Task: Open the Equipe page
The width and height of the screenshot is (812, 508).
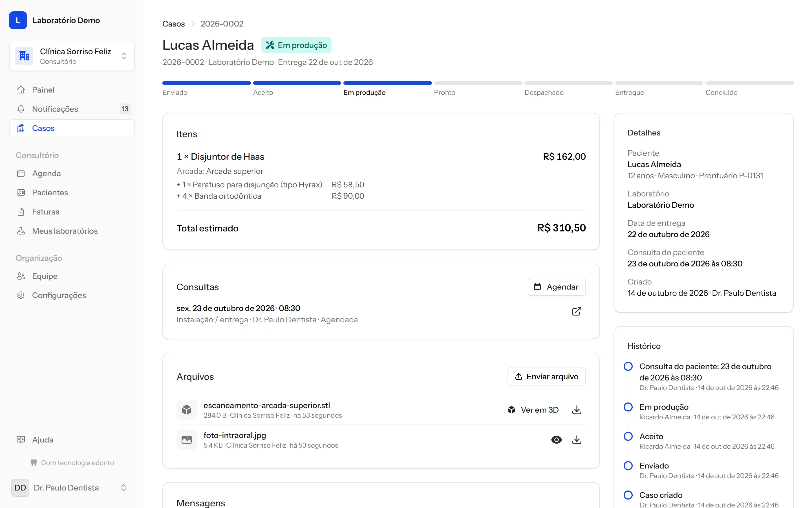Action: tap(72, 276)
